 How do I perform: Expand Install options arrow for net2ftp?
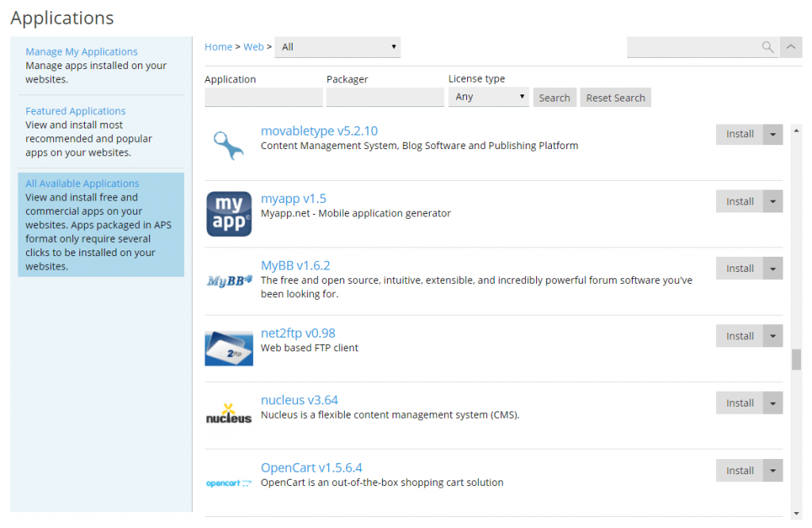pyautogui.click(x=772, y=336)
